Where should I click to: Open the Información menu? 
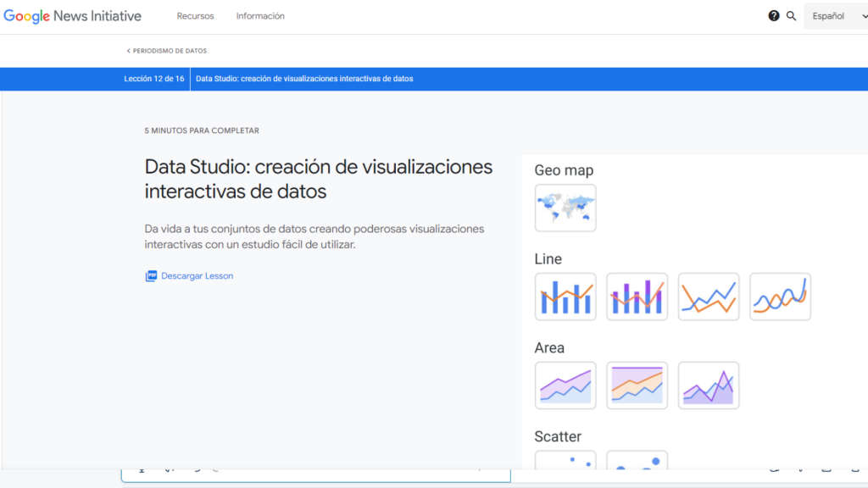(x=259, y=15)
